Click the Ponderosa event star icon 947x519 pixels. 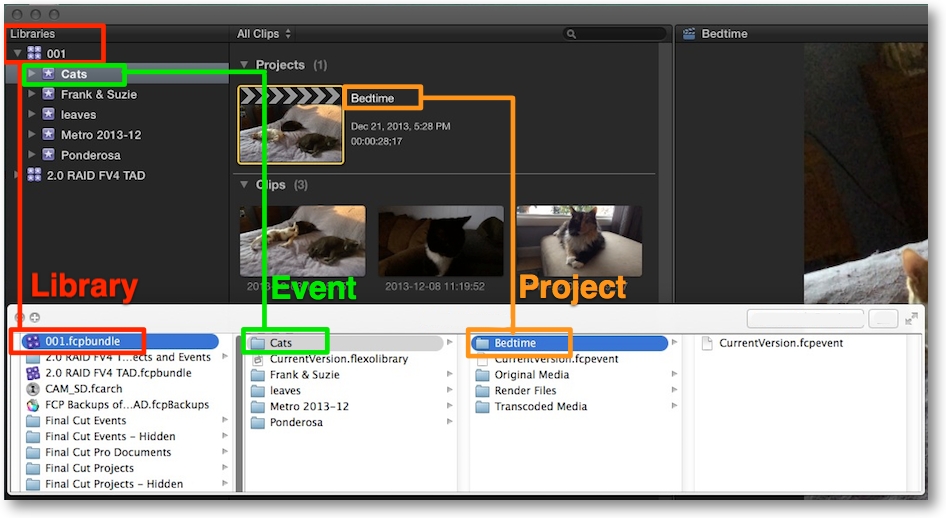coord(48,155)
